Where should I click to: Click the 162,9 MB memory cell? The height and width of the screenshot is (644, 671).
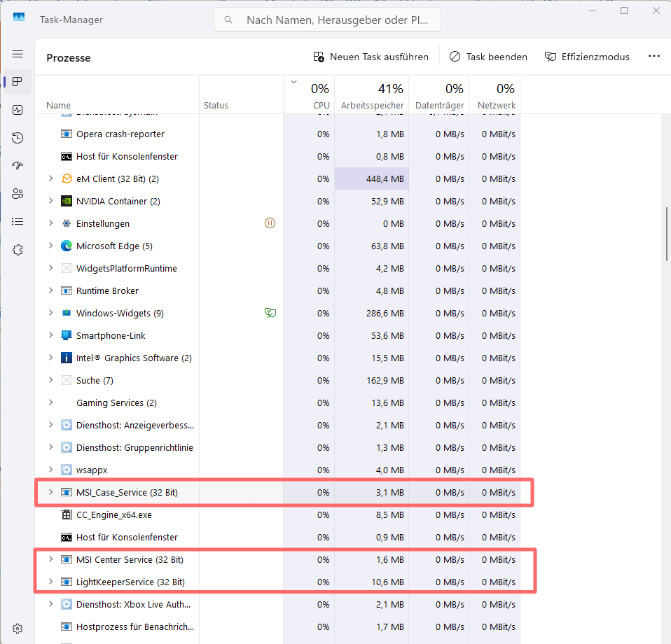point(371,380)
